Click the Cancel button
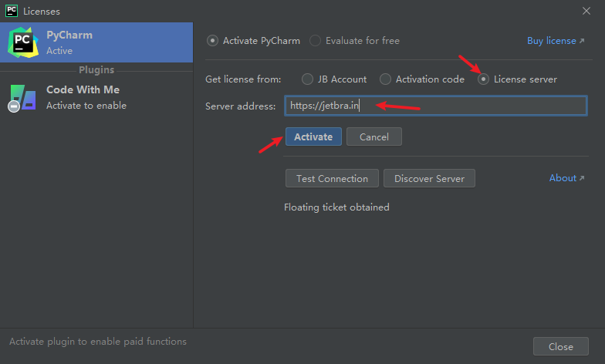 tap(374, 136)
